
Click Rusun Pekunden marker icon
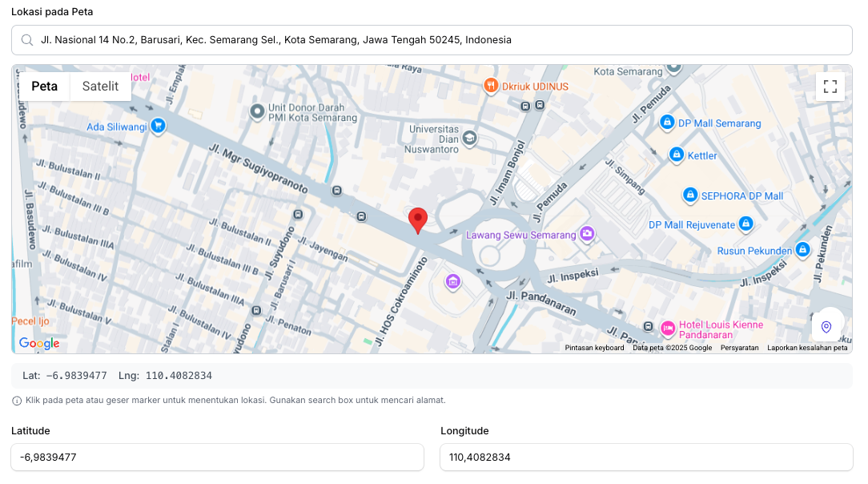point(802,250)
